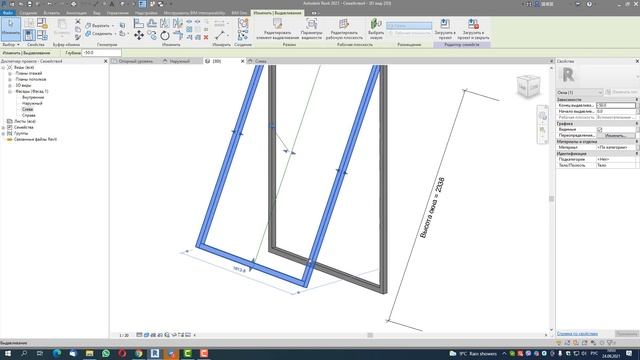Close the {3D} view tab
The height and width of the screenshot is (360, 640).
pyautogui.click(x=242, y=61)
